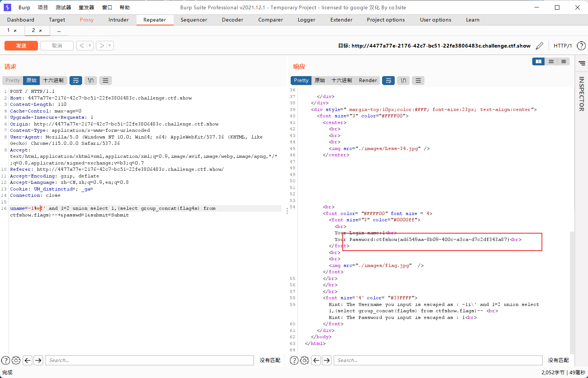Open the INSPECTOR side panel
The height and width of the screenshot is (378, 588).
pyautogui.click(x=582, y=94)
